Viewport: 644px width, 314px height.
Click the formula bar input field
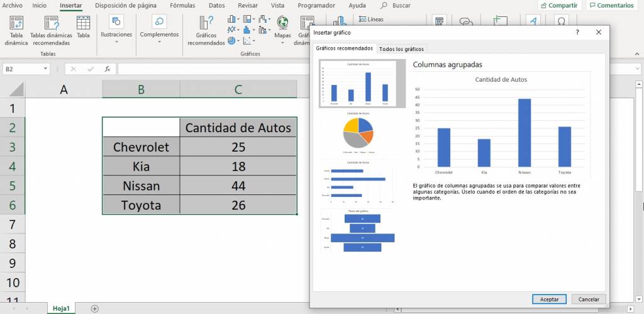pyautogui.click(x=376, y=69)
